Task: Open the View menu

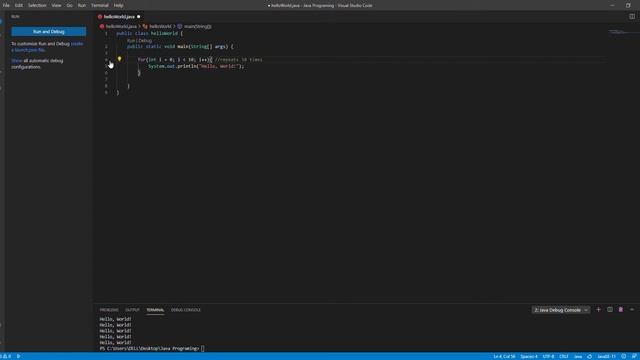Action: pos(56,5)
